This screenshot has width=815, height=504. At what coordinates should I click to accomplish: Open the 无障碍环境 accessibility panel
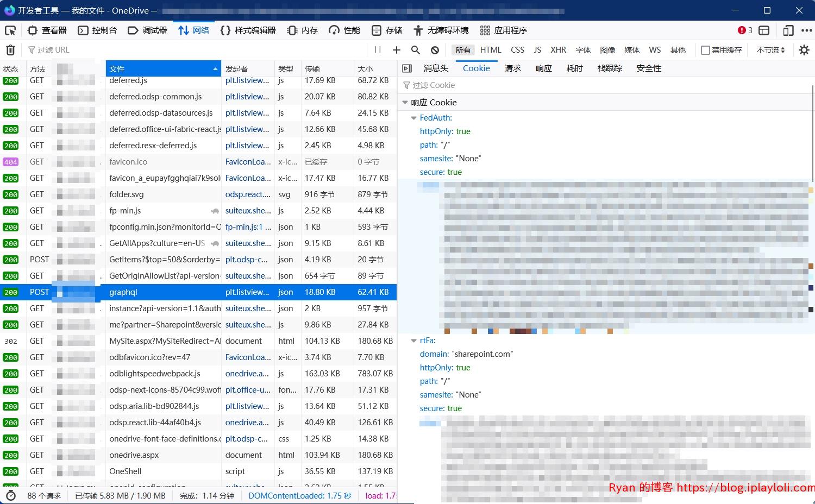(441, 30)
